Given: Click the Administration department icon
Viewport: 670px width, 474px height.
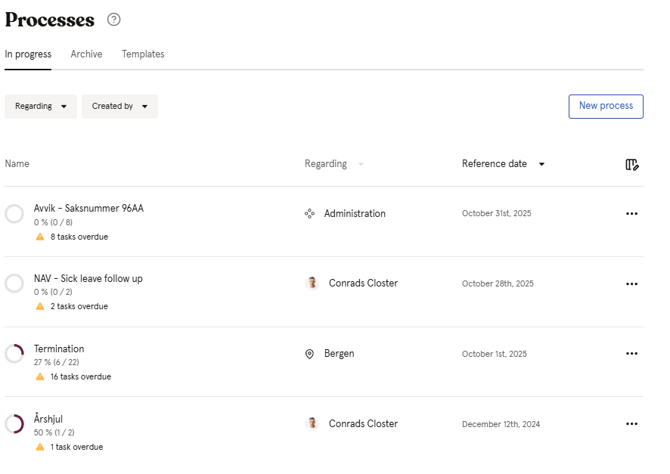Looking at the screenshot, I should (x=310, y=214).
